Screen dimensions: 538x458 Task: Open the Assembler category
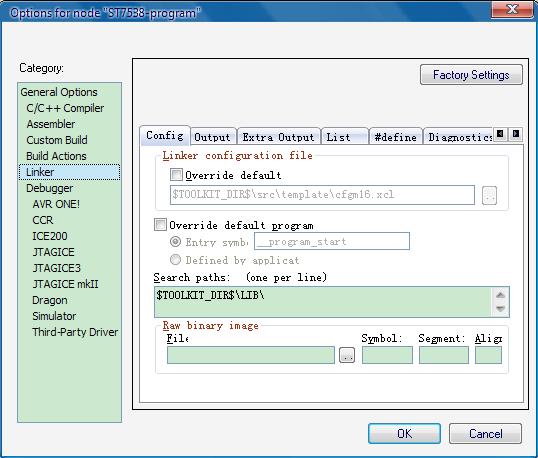point(50,124)
